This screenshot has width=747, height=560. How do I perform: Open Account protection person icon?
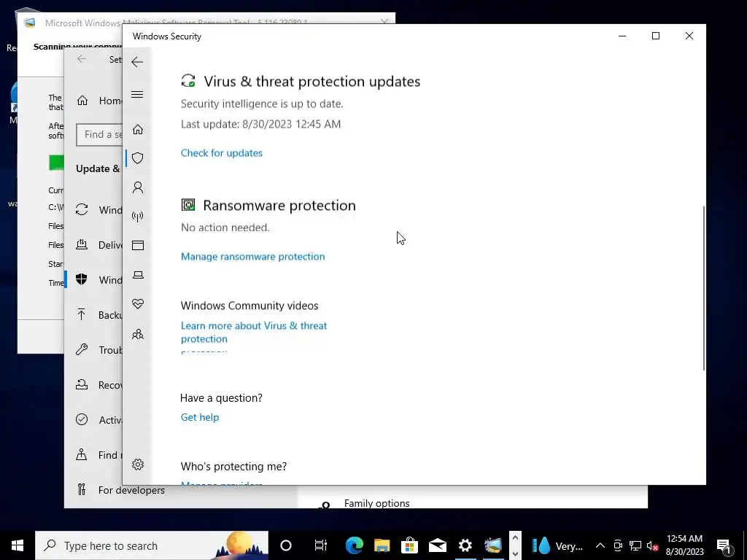pos(138,187)
